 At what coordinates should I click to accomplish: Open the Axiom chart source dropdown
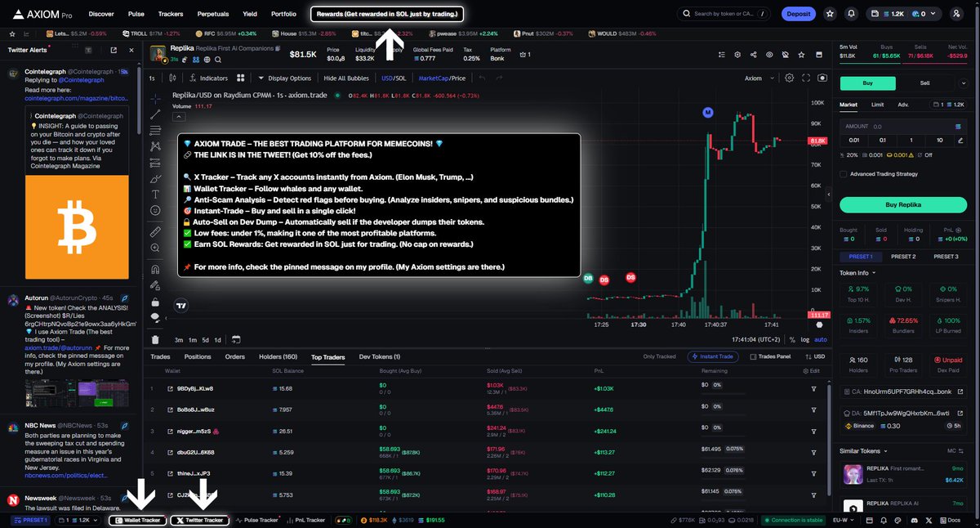[x=757, y=78]
